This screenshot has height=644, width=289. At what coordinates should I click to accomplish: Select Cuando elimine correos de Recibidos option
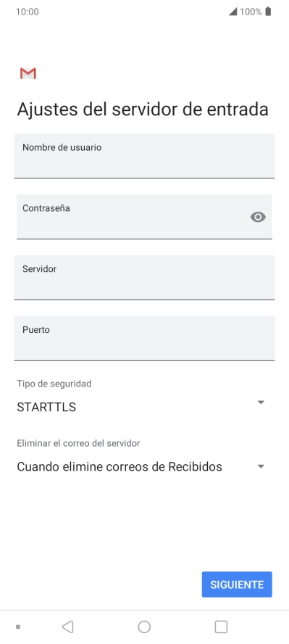click(120, 466)
